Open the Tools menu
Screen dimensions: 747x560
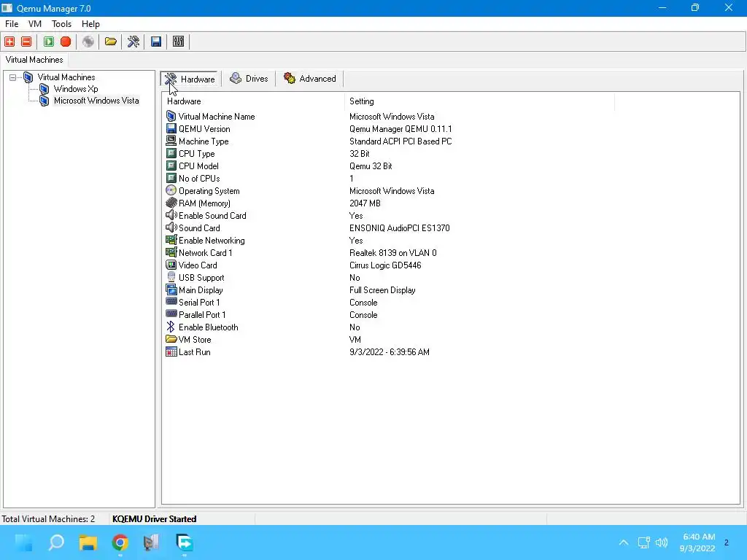tap(61, 24)
